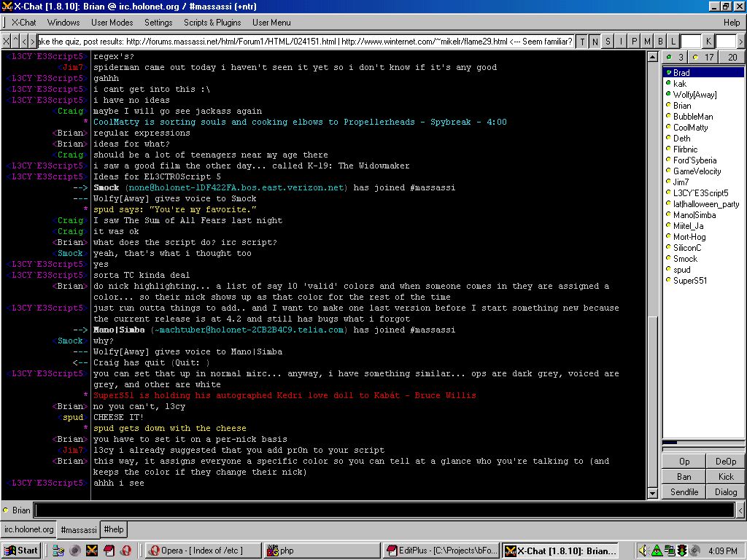
Task: Click the Sendfile button
Action: pyautogui.click(x=684, y=491)
